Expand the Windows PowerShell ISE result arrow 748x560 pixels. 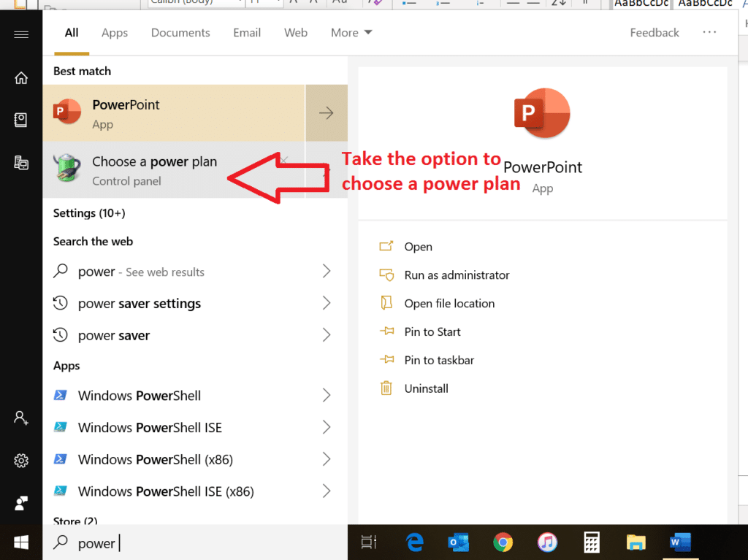pos(327,427)
